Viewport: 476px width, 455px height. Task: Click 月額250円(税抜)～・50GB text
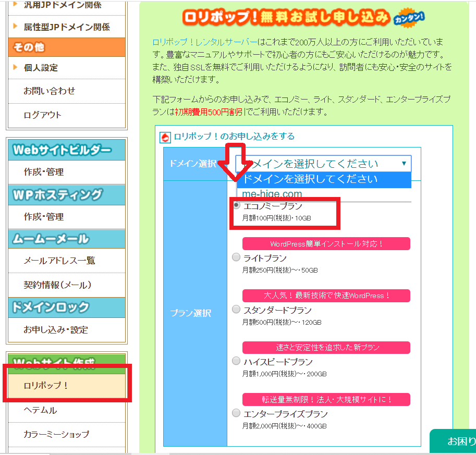[280, 270]
